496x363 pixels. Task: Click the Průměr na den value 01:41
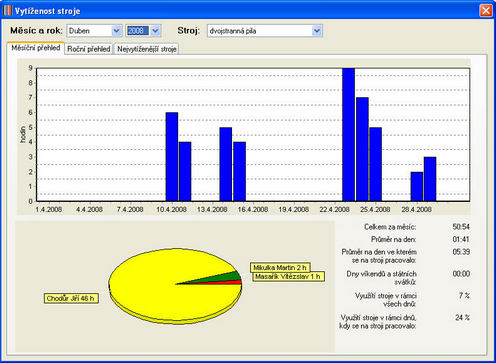(x=461, y=239)
